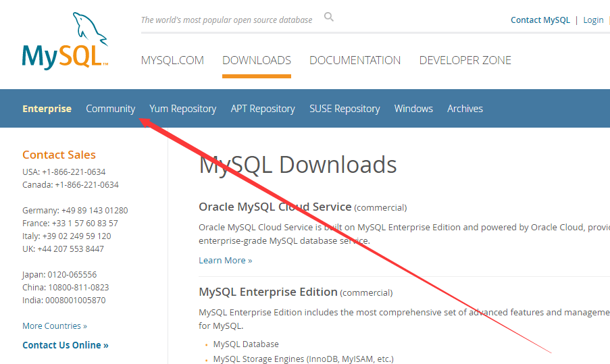Open the Contact MySQL link

(540, 20)
